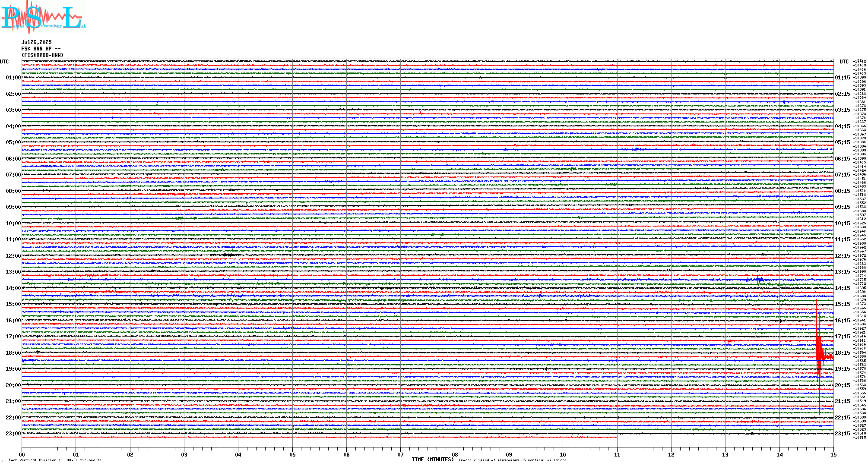Select the station line FSK HNN HP --
The height and width of the screenshot is (466, 868).
(x=41, y=49)
